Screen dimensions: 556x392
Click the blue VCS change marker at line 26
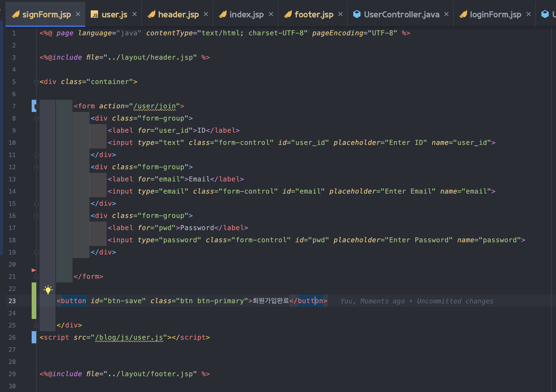point(34,337)
